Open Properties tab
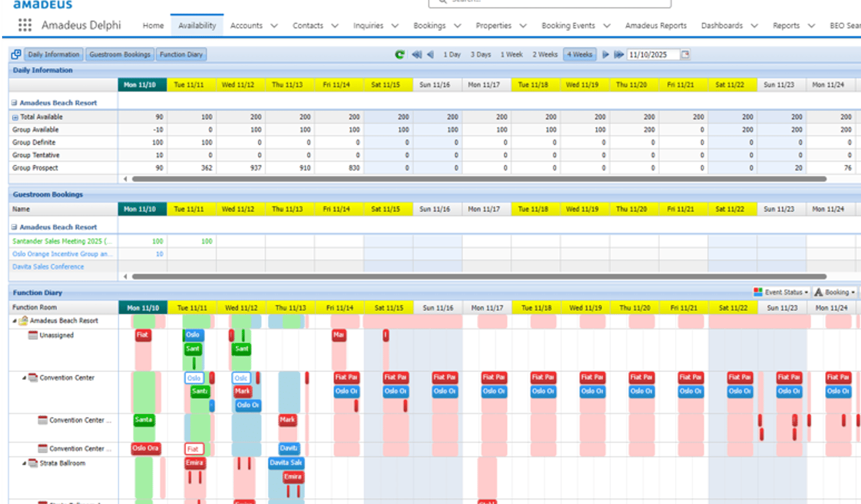Viewport: 861px width, 504px height. [x=493, y=25]
